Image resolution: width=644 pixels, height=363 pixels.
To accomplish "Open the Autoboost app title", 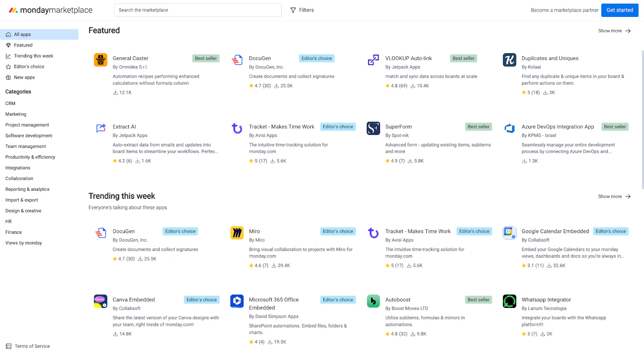I will (x=398, y=300).
